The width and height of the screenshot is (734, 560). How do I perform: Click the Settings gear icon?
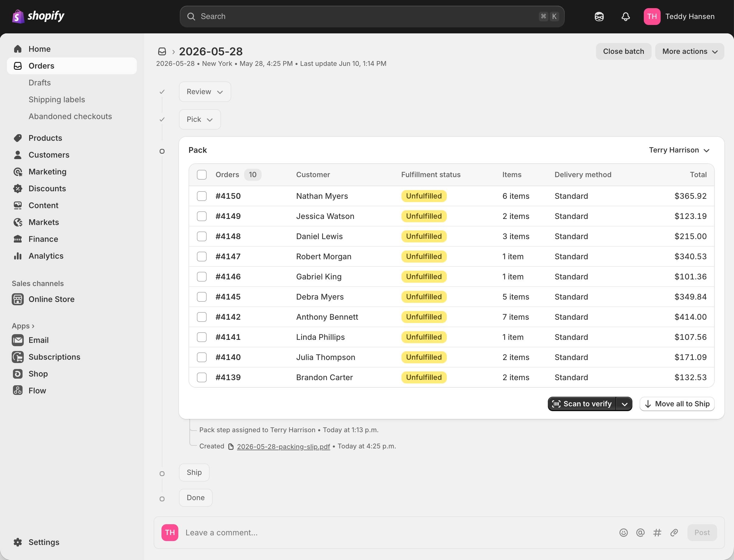[x=18, y=542]
